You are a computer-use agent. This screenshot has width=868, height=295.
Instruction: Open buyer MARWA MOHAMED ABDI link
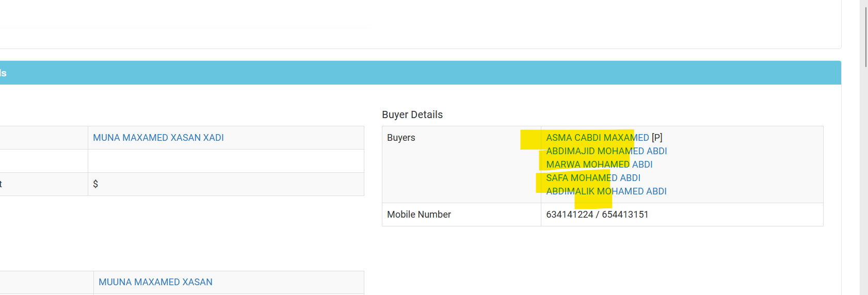coord(599,165)
